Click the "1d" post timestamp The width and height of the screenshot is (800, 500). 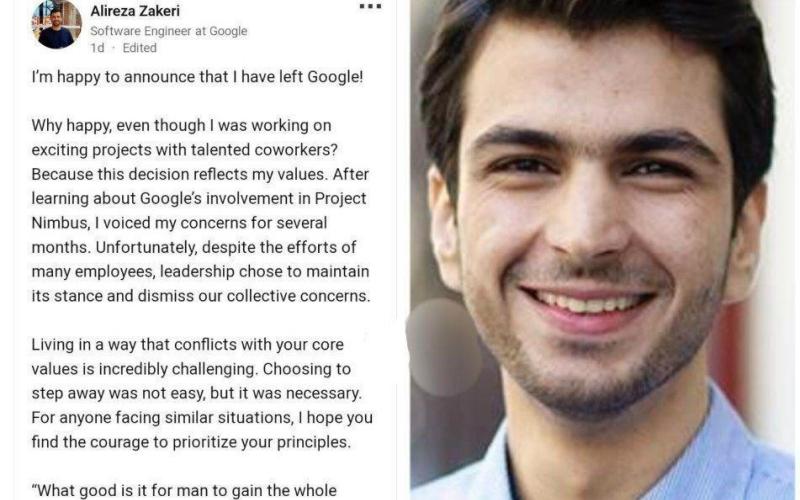click(97, 47)
